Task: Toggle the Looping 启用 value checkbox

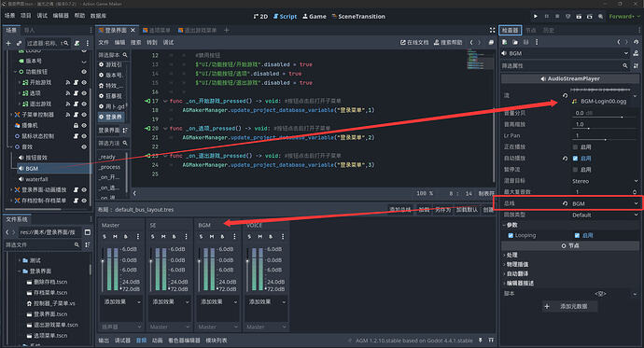Action: (x=577, y=235)
